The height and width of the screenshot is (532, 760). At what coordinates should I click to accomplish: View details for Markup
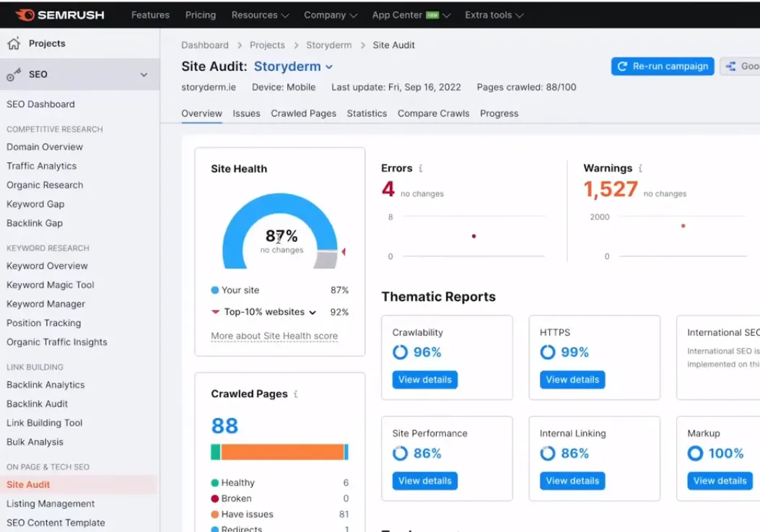pyautogui.click(x=720, y=481)
